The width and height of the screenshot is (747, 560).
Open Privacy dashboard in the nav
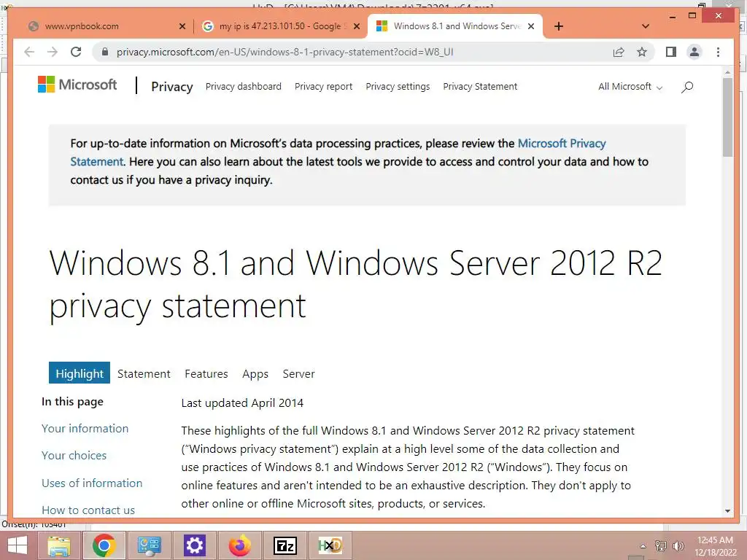(244, 87)
